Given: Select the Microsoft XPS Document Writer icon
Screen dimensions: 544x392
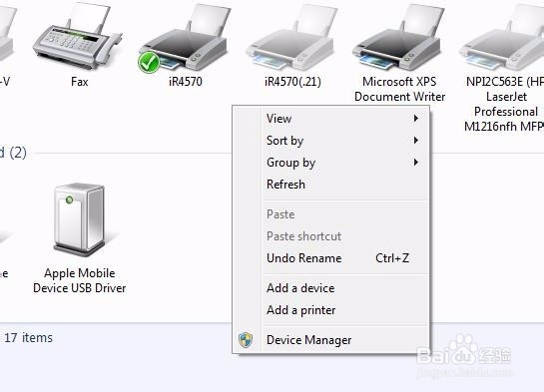Looking at the screenshot, I should (398, 37).
